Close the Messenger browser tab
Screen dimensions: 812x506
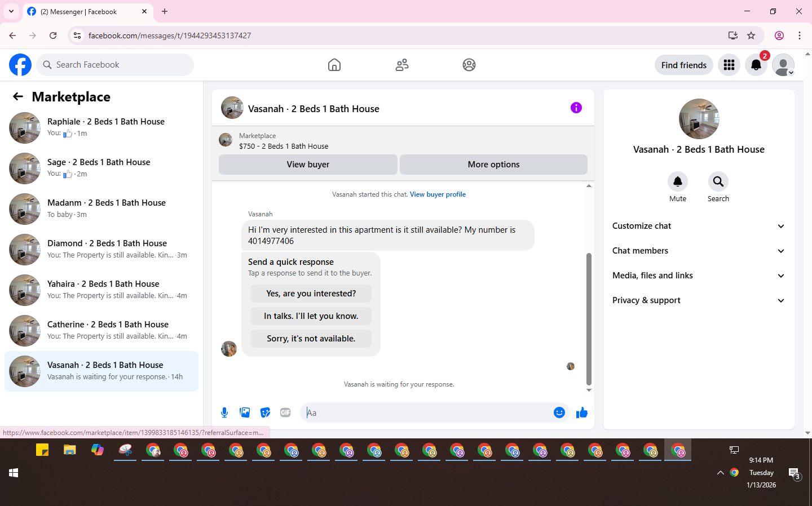pos(144,11)
